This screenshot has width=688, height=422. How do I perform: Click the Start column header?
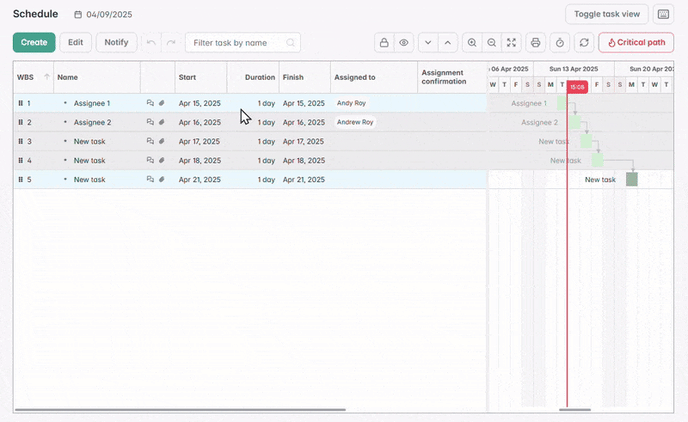click(x=201, y=77)
